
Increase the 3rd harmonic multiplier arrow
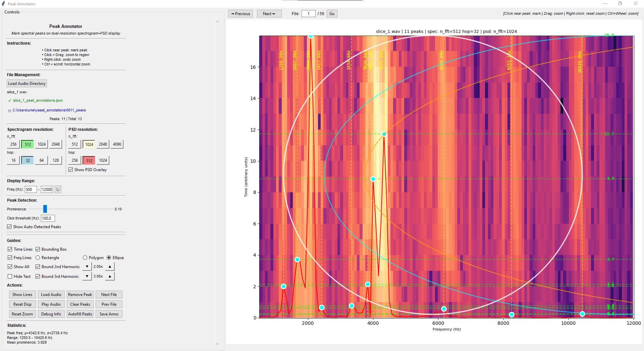110,277
